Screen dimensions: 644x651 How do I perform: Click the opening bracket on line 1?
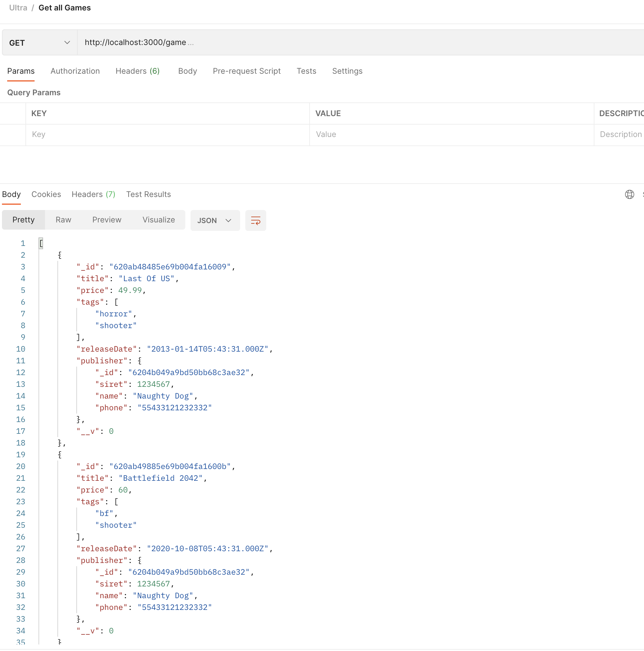[41, 243]
